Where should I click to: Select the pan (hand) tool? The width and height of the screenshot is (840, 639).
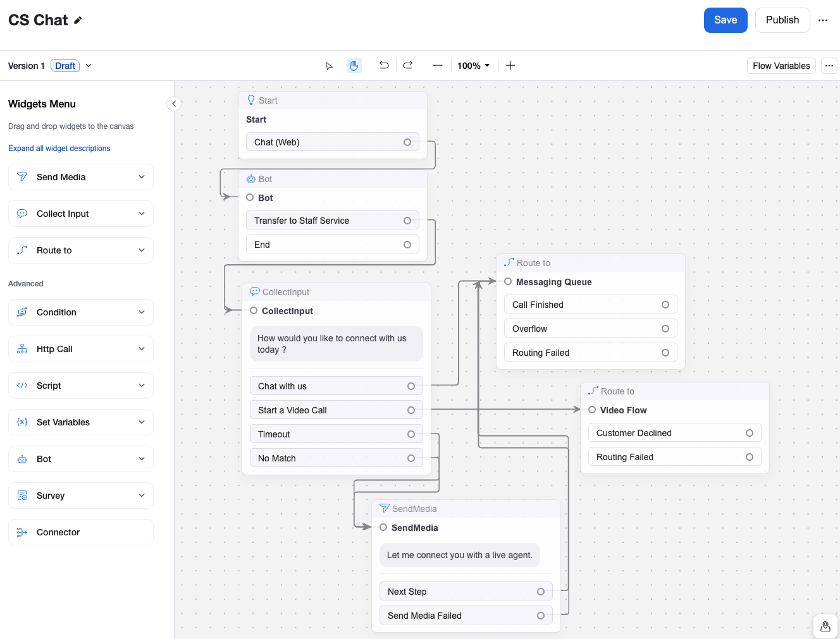[354, 65]
